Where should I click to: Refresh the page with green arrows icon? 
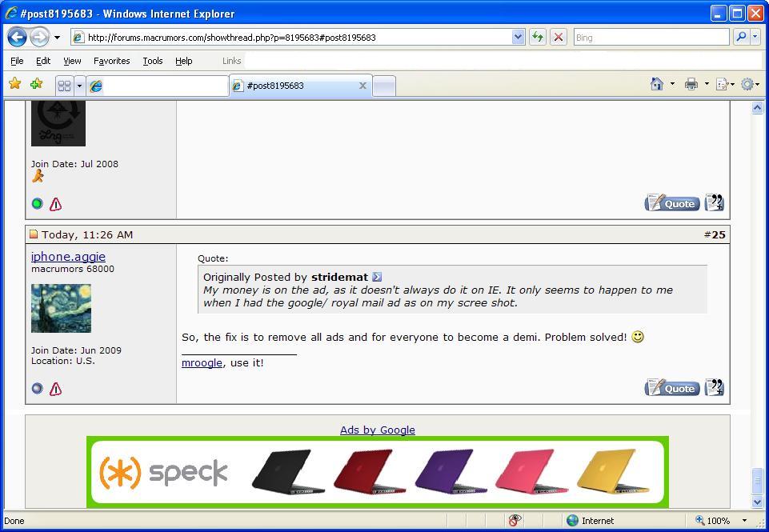coord(538,38)
